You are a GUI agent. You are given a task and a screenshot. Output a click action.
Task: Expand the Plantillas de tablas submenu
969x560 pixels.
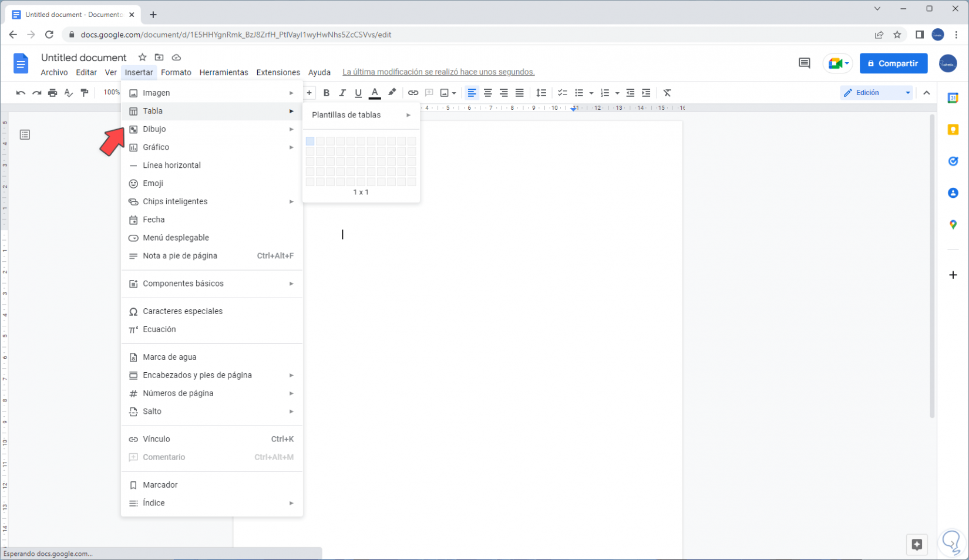(x=361, y=115)
